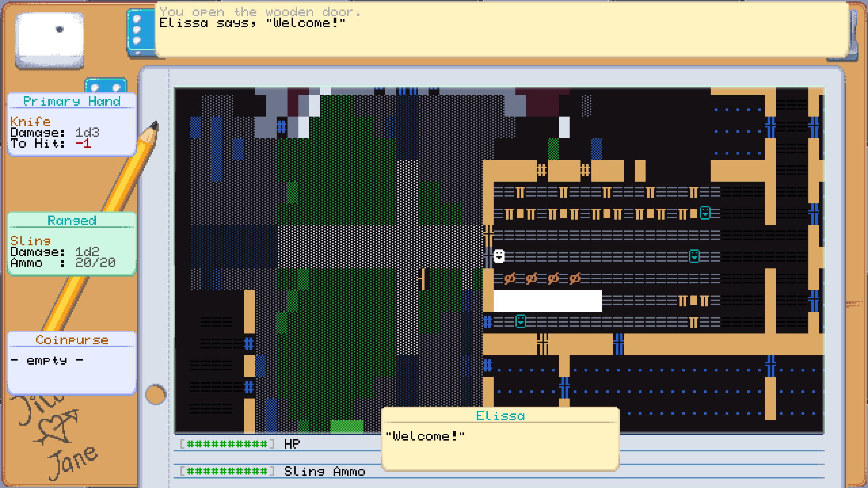Click the Sling Ammo progress bar
Image resolution: width=868 pixels, height=488 pixels.
click(x=227, y=471)
